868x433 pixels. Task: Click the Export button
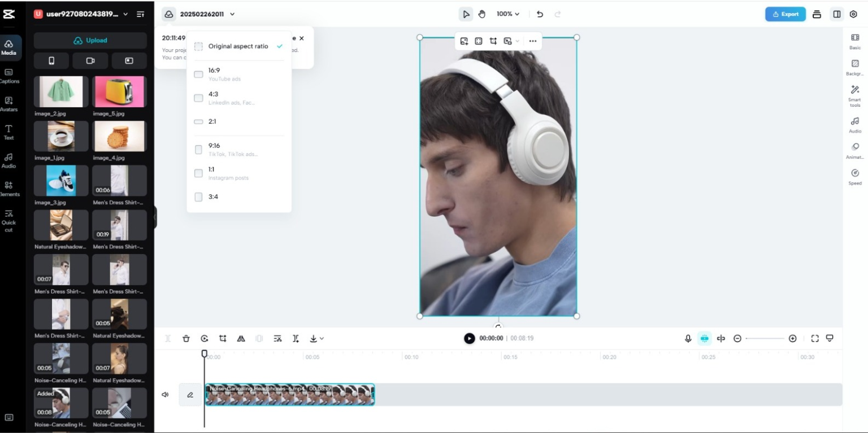click(x=785, y=14)
